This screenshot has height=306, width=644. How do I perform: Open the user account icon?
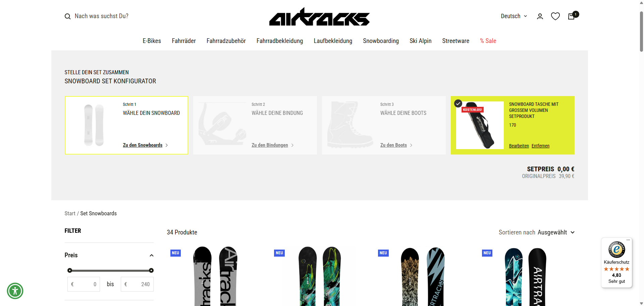(540, 16)
